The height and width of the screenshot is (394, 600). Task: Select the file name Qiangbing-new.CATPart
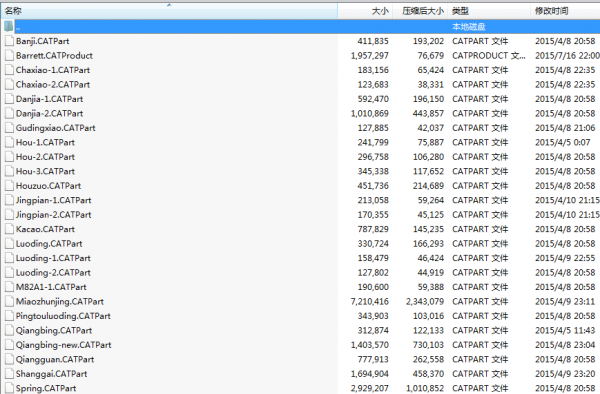(x=64, y=345)
